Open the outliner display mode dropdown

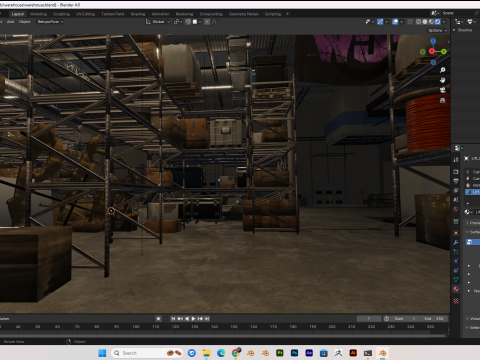pyautogui.click(x=460, y=22)
